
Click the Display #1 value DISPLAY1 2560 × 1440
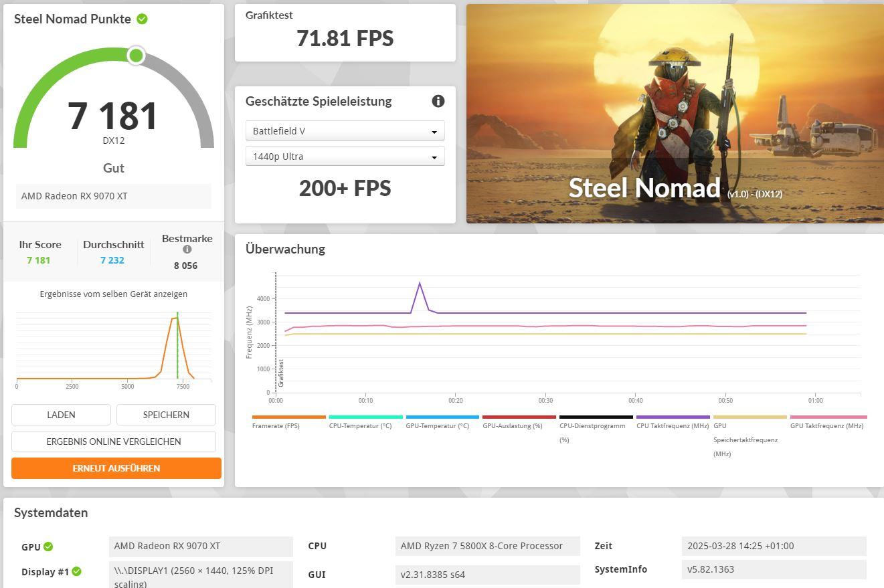pos(201,576)
